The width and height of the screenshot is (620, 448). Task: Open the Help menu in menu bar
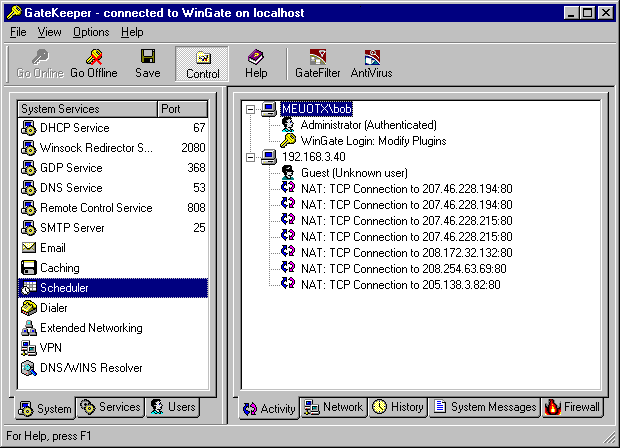tap(132, 32)
